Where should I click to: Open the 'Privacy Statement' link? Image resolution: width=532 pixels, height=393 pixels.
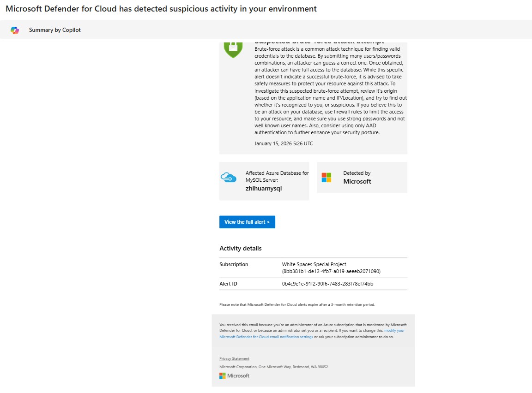[234, 358]
